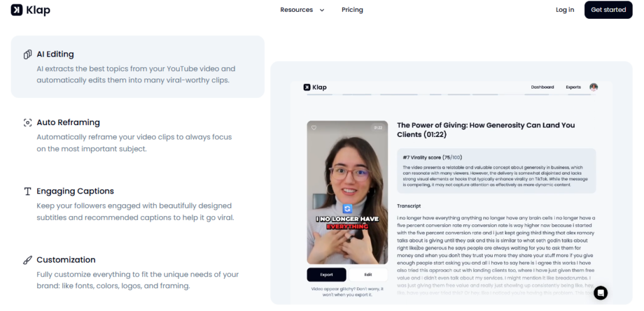This screenshot has height=311, width=644.
Task: Click the Auto Reframing focus icon
Action: point(28,123)
